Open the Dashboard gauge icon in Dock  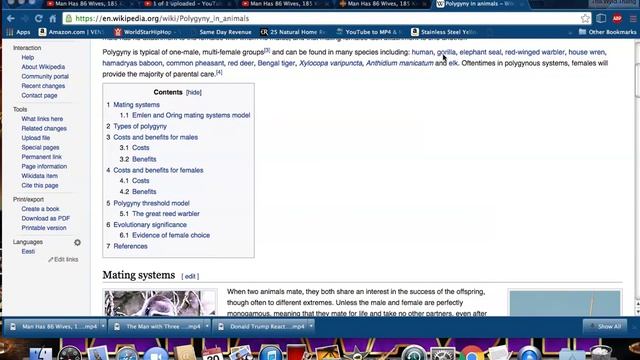tap(69, 353)
